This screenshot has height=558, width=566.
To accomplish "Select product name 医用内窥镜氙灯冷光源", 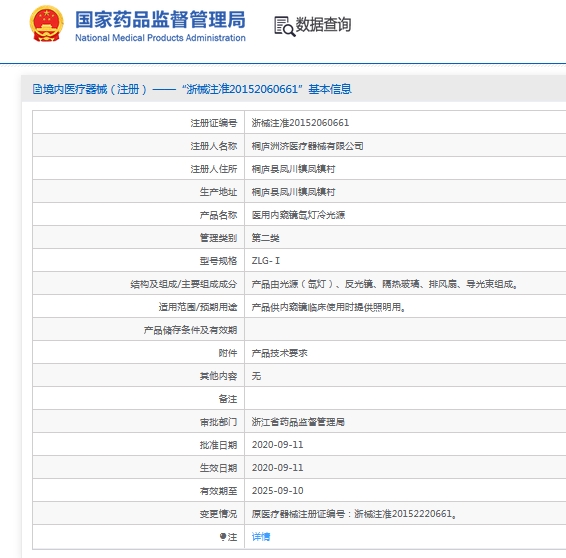I will pos(298,215).
